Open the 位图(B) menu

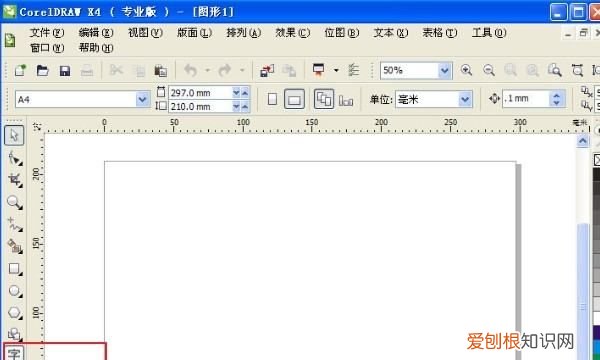point(342,33)
